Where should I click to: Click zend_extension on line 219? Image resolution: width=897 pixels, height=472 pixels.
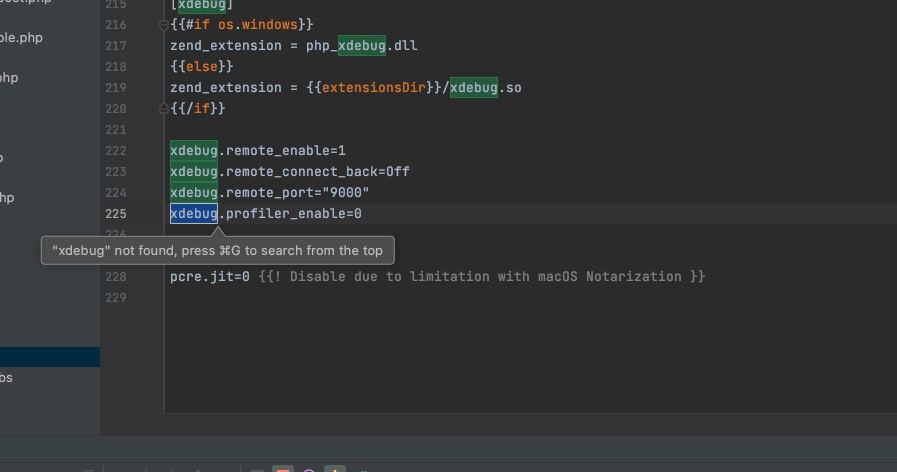click(x=225, y=88)
